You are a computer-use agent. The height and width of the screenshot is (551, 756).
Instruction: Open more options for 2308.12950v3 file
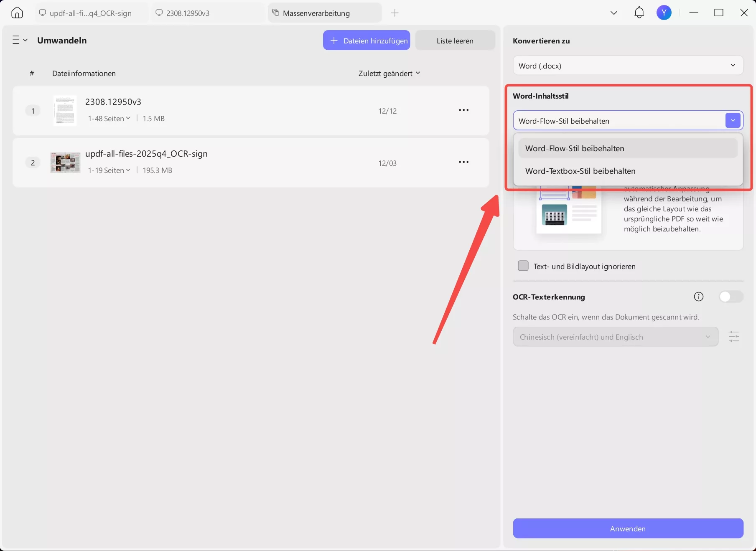pos(463,110)
